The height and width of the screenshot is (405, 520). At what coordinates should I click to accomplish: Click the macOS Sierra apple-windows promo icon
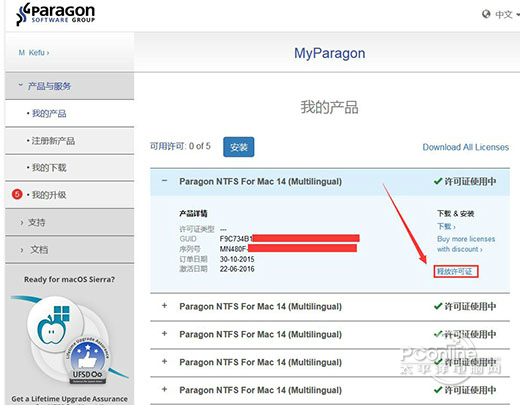coord(54,325)
